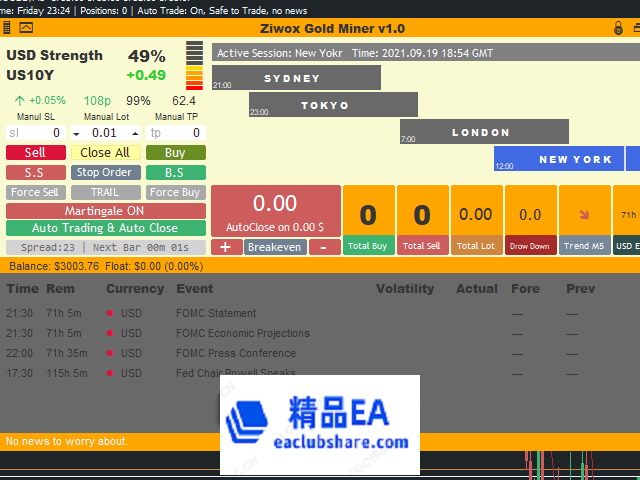Click the TOKYO session bar
Viewport: 640px width, 480px height.
point(333,104)
